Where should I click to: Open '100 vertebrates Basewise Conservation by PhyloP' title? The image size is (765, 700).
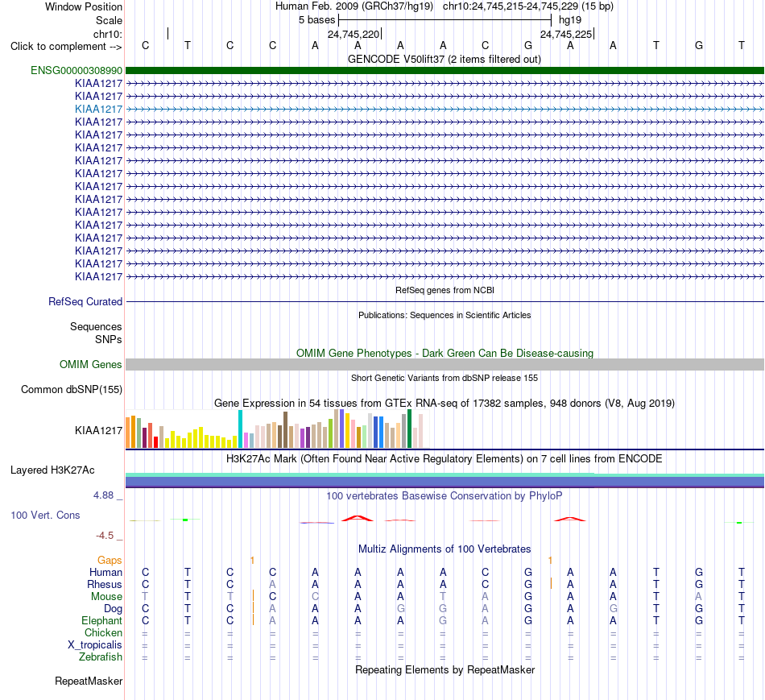(445, 496)
